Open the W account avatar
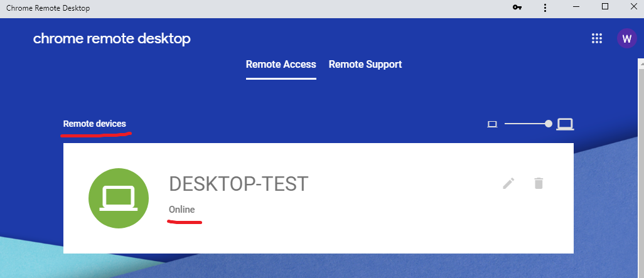Image resolution: width=644 pixels, height=278 pixels. (x=627, y=39)
